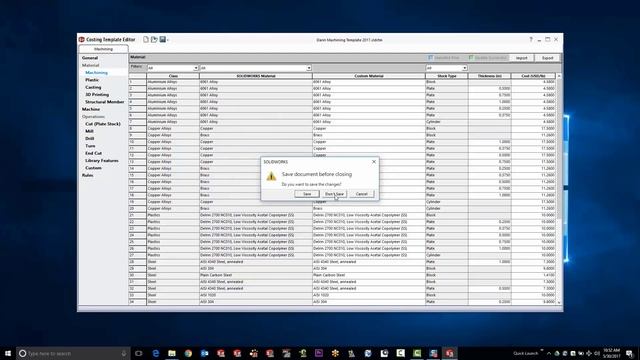Click the table scrollbar up arrow

pos(559,76)
